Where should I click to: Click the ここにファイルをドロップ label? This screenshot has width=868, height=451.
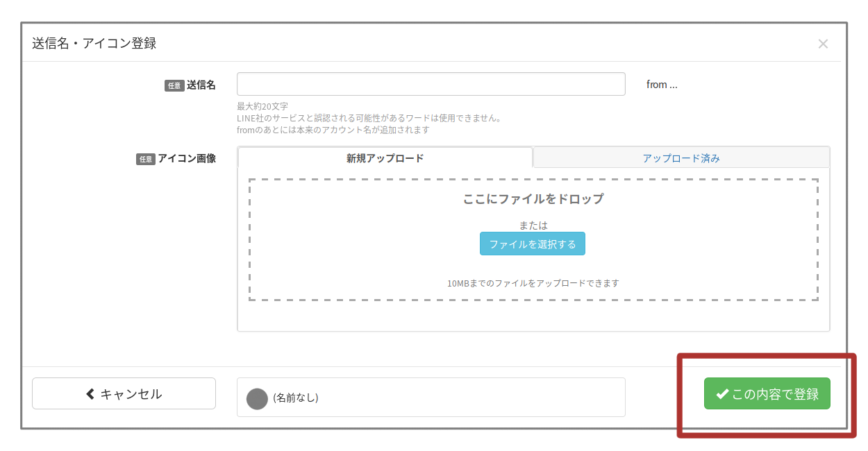(x=533, y=198)
